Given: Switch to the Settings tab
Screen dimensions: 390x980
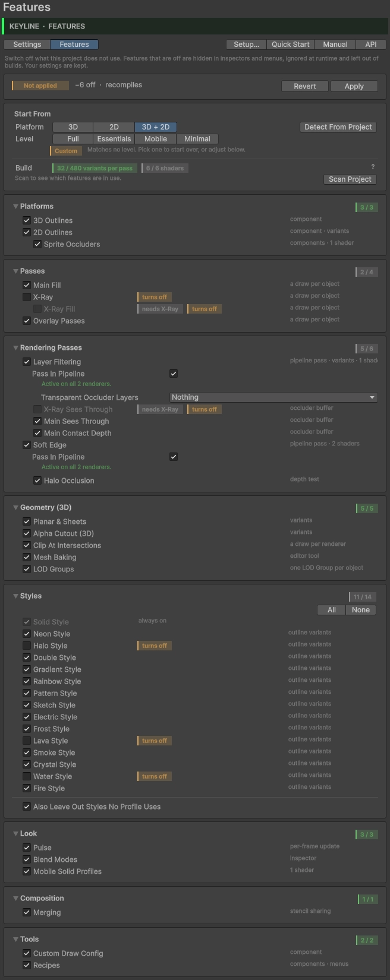Looking at the screenshot, I should pos(27,45).
